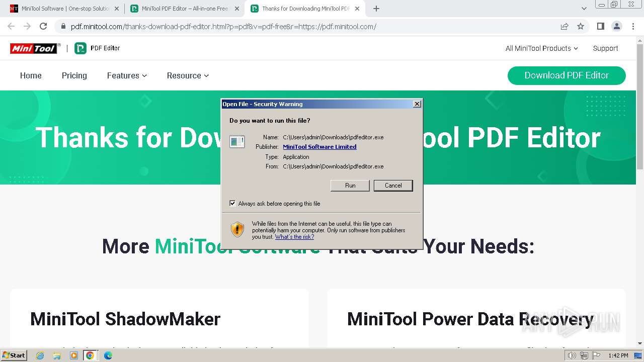This screenshot has height=362, width=644.
Task: Open File Explorer from taskbar
Action: pyautogui.click(x=57, y=355)
